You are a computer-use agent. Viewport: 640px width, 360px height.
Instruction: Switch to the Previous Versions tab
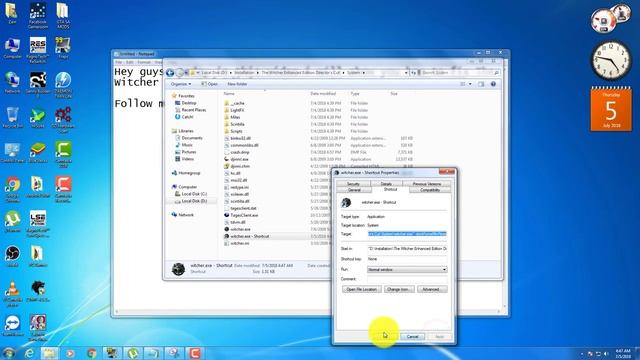coord(427,184)
